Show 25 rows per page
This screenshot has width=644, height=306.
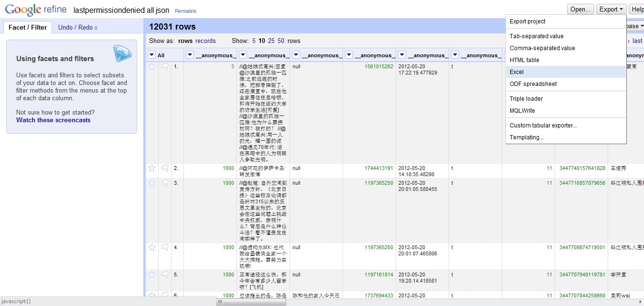tap(271, 41)
